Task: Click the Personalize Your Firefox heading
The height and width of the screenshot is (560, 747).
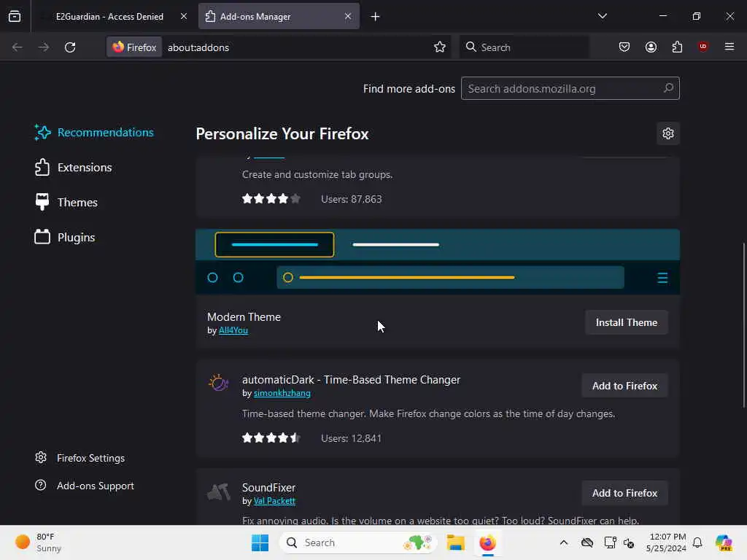Action: pyautogui.click(x=282, y=134)
